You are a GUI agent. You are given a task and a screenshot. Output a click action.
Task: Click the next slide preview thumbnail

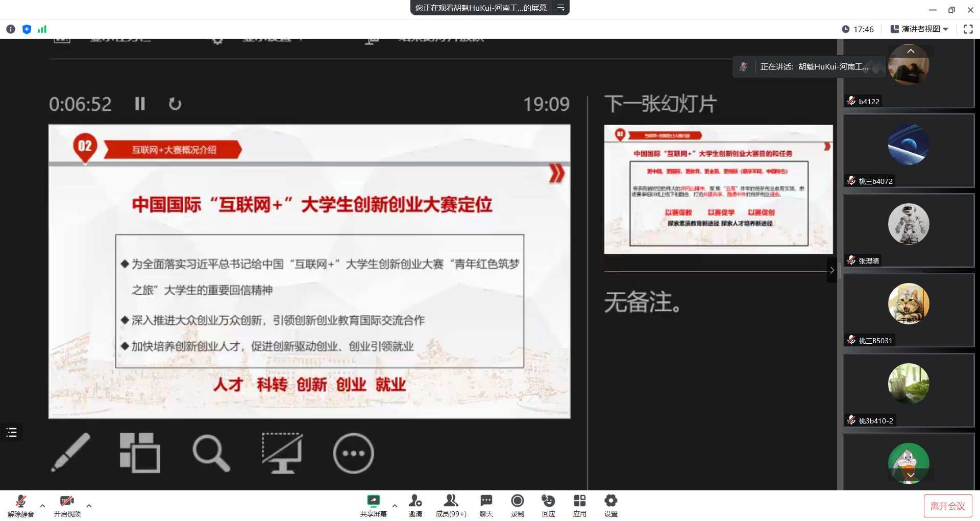(x=718, y=190)
